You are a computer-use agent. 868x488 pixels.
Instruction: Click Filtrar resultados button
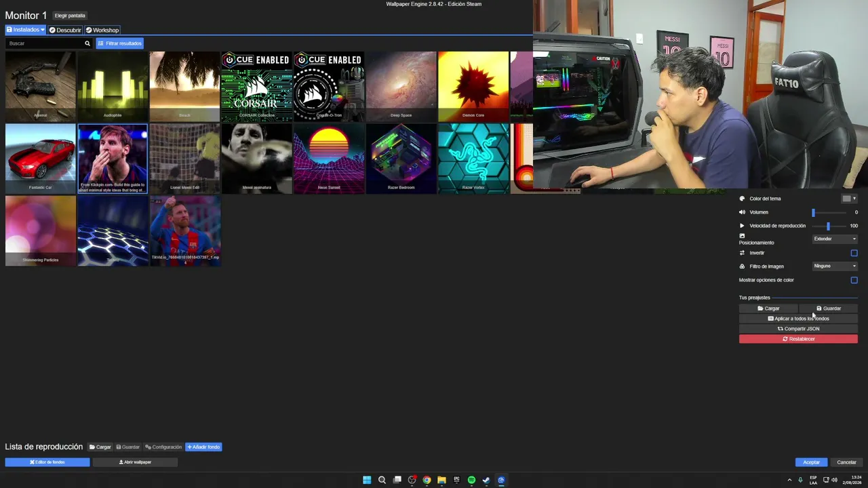tap(120, 43)
